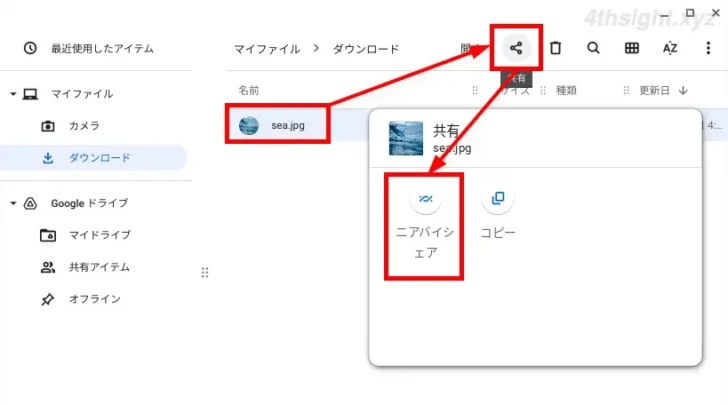Click the laptop icon beside マイファイル
The image size is (728, 405).
[x=30, y=94]
